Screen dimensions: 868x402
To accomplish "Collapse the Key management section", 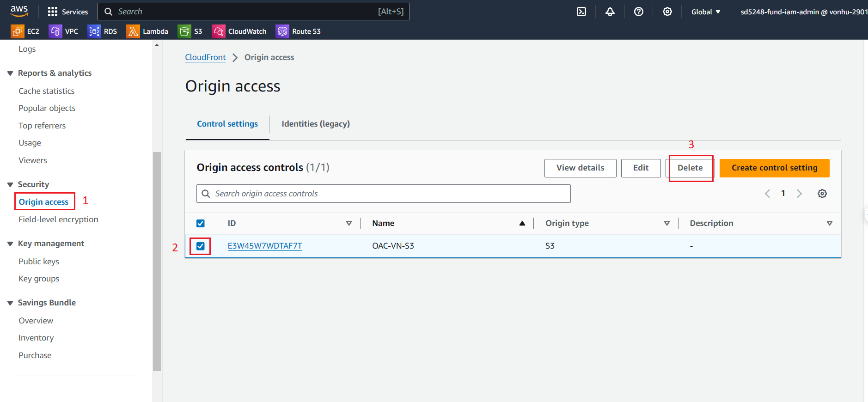I will [10, 244].
